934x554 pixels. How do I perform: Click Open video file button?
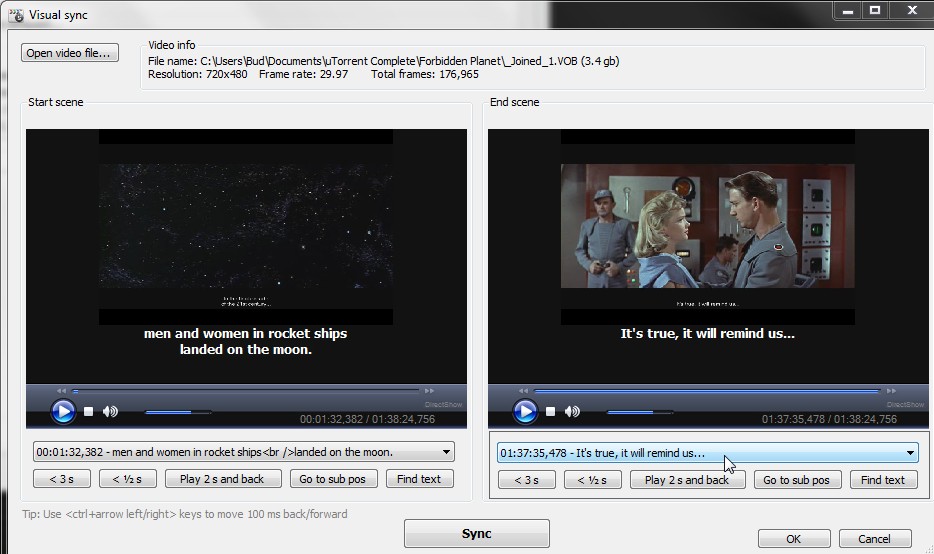[x=70, y=53]
